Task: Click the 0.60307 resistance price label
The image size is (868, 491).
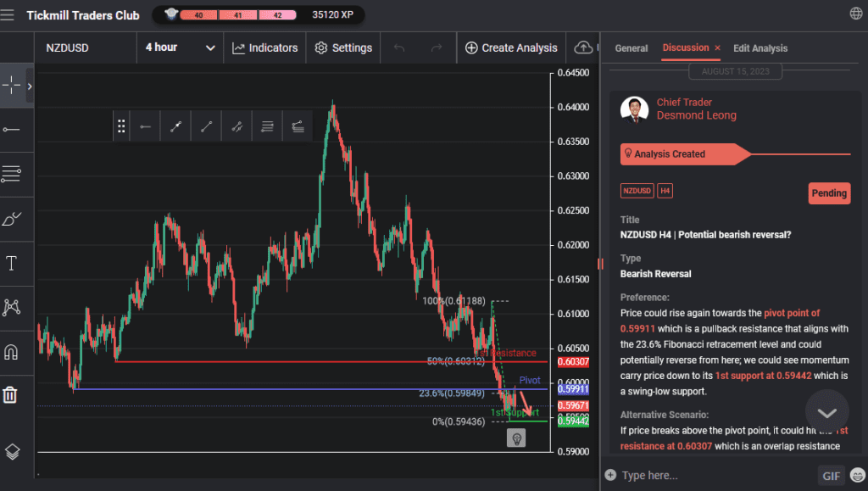Action: click(x=573, y=362)
